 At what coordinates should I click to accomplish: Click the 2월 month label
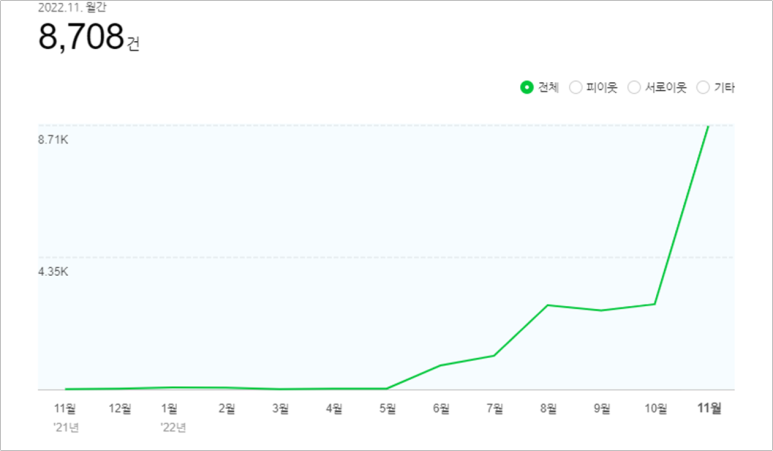pyautogui.click(x=227, y=409)
